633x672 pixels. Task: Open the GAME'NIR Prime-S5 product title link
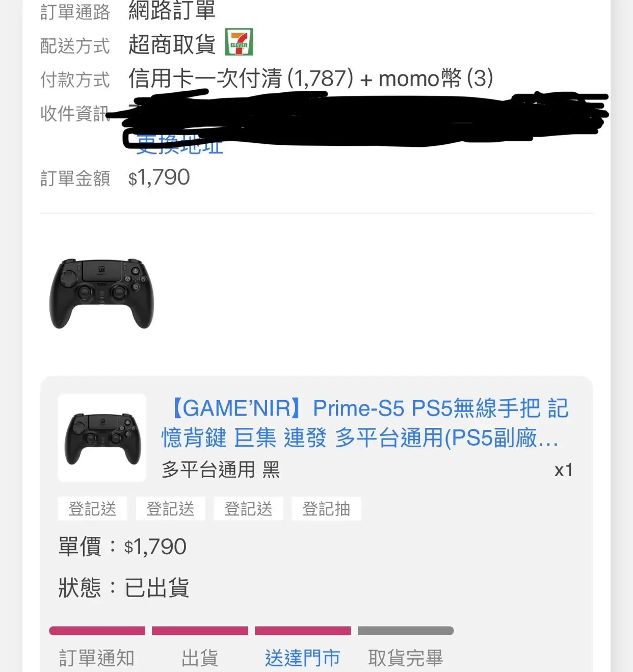pyautogui.click(x=365, y=423)
